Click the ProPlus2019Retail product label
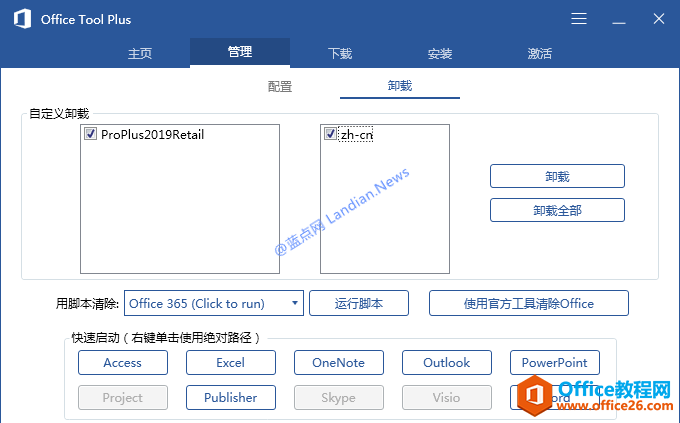680x423 pixels. click(x=152, y=134)
